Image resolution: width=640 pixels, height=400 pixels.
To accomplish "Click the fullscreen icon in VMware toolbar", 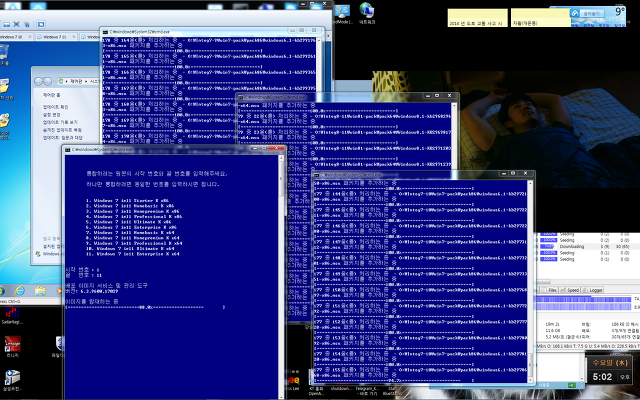I will coord(17,24).
